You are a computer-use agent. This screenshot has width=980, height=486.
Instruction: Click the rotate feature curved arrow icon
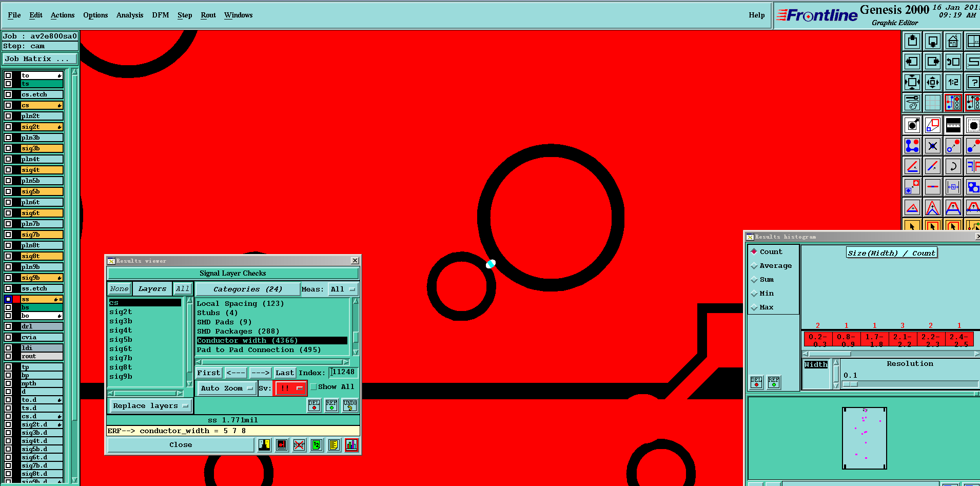953,166
